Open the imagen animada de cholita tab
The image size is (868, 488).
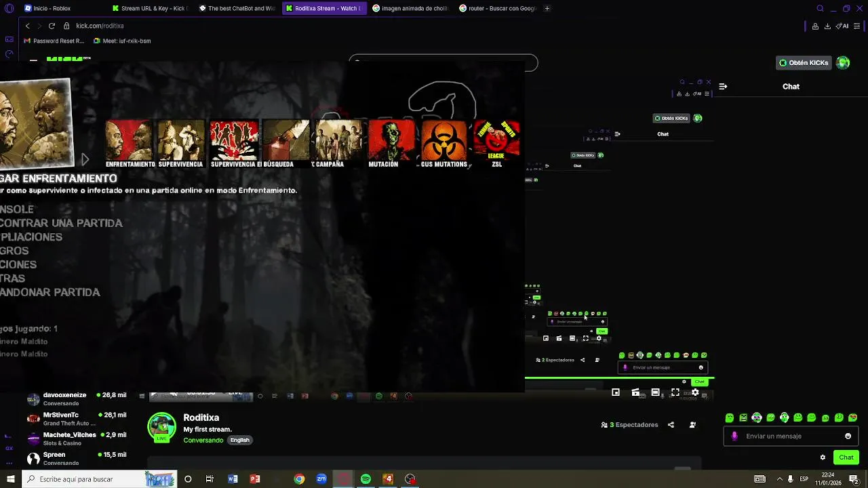[412, 8]
